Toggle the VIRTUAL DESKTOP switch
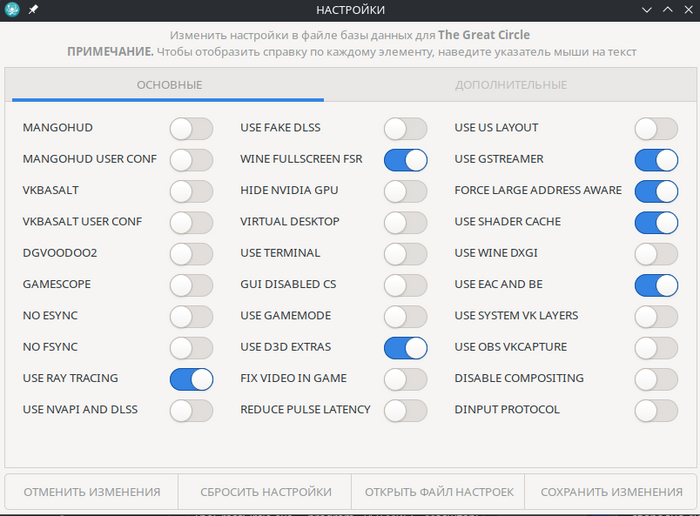Screen dimensions: 700x516 405,222
